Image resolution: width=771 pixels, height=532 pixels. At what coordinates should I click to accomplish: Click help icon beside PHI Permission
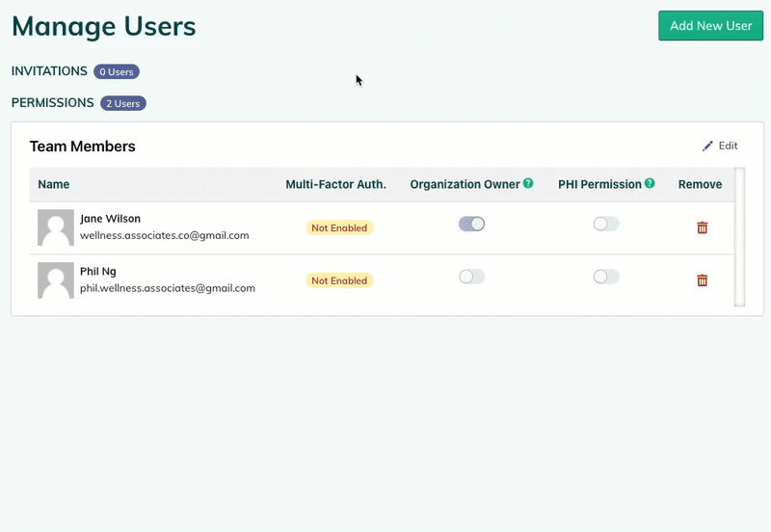tap(650, 183)
